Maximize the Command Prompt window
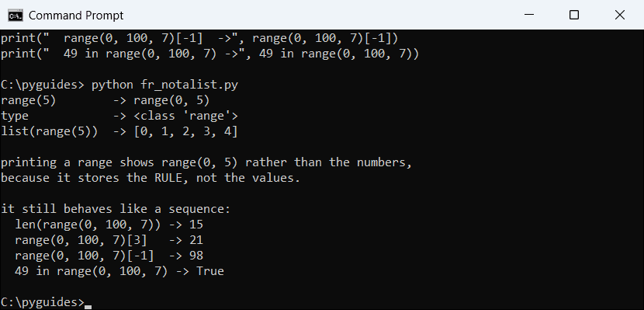Image resolution: width=644 pixels, height=310 pixels. coord(574,16)
